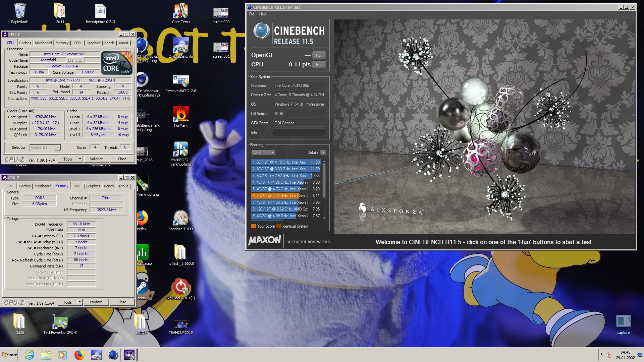Click Validate in upper CPU-Z window

coord(96,159)
